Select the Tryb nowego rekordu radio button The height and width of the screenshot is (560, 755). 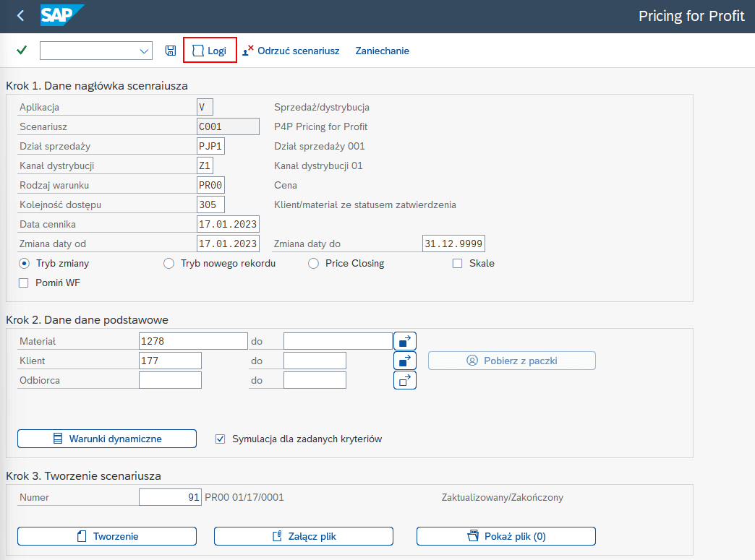[x=169, y=263]
